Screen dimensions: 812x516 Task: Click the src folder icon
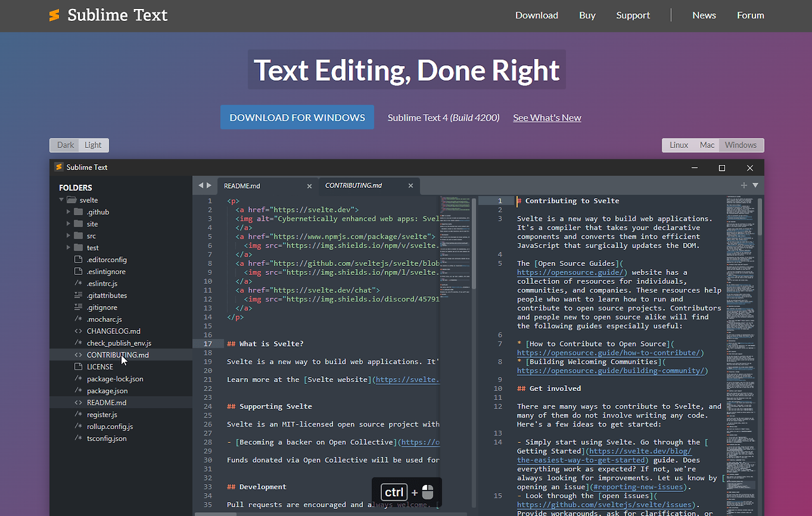[x=78, y=236]
